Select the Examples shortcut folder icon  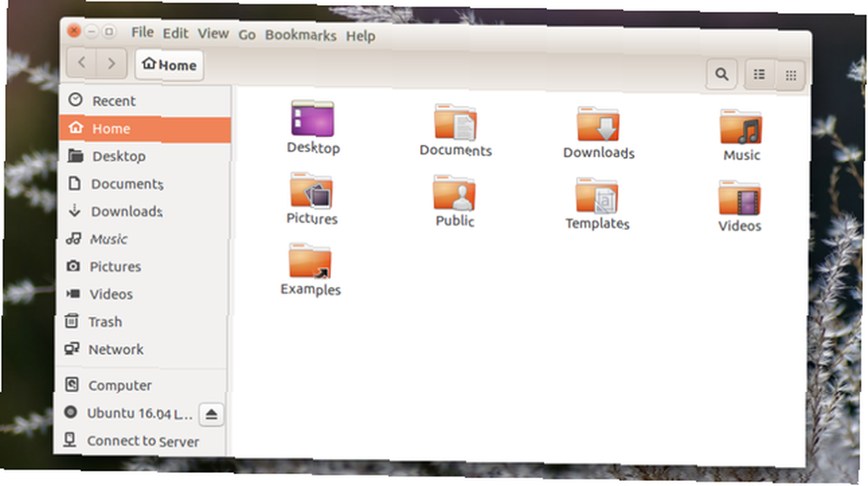tap(310, 260)
